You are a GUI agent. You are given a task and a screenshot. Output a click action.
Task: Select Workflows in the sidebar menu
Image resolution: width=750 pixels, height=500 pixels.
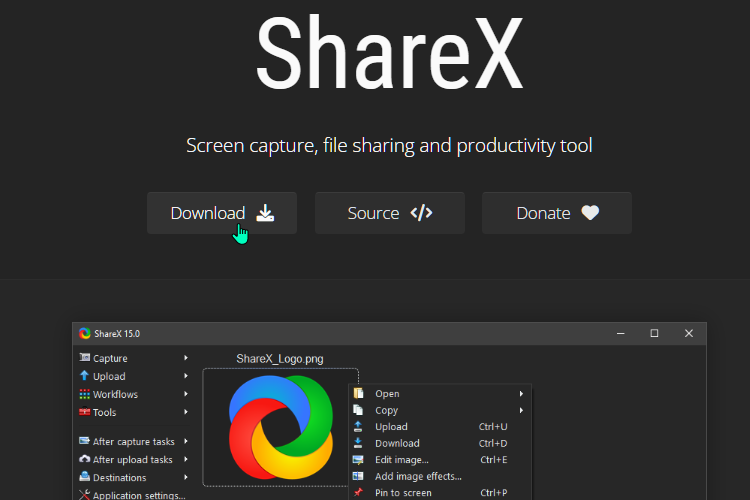(134, 394)
